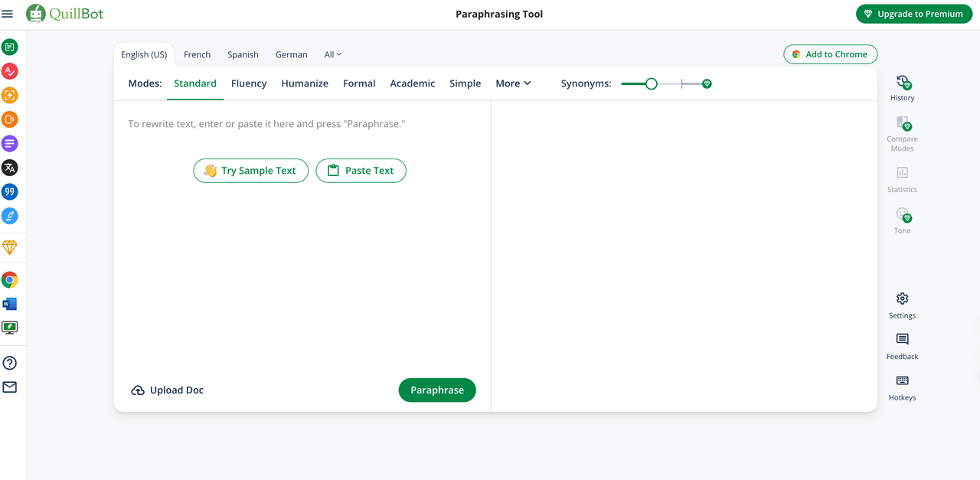
Task: Open the Paraphraser tool in sidebar
Action: tap(10, 47)
